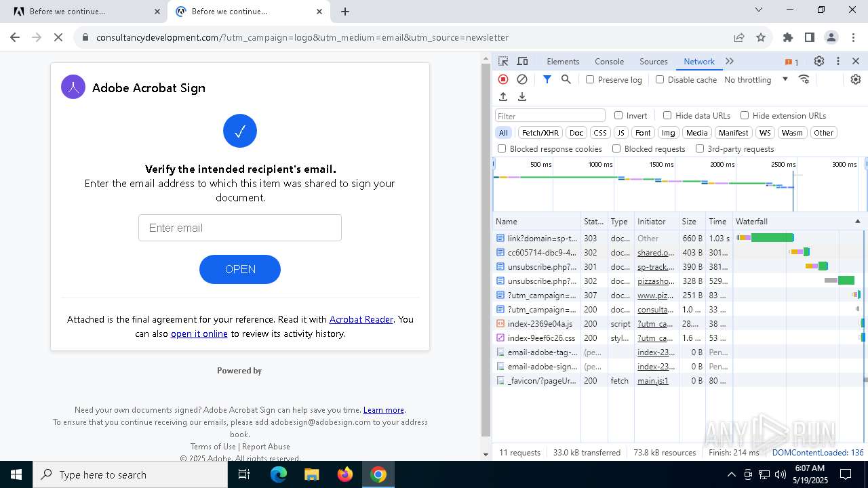Click the issues warning counter
The width and height of the screenshot is (868, 488).
[791, 62]
